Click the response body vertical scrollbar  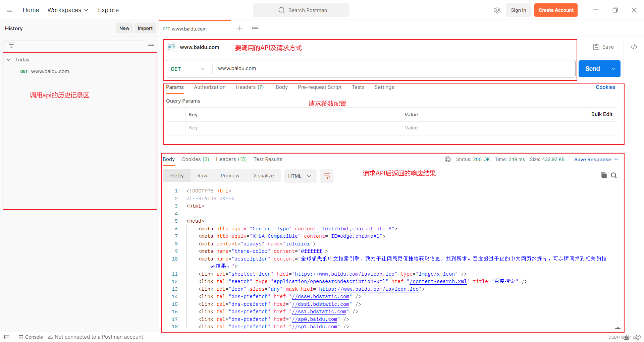pos(618,258)
